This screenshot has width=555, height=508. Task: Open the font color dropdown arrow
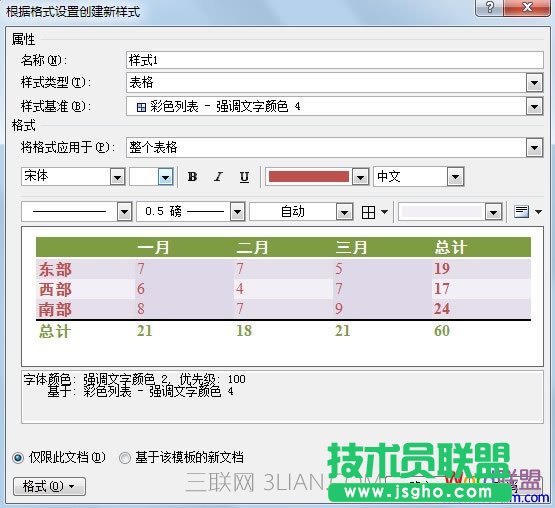point(360,176)
